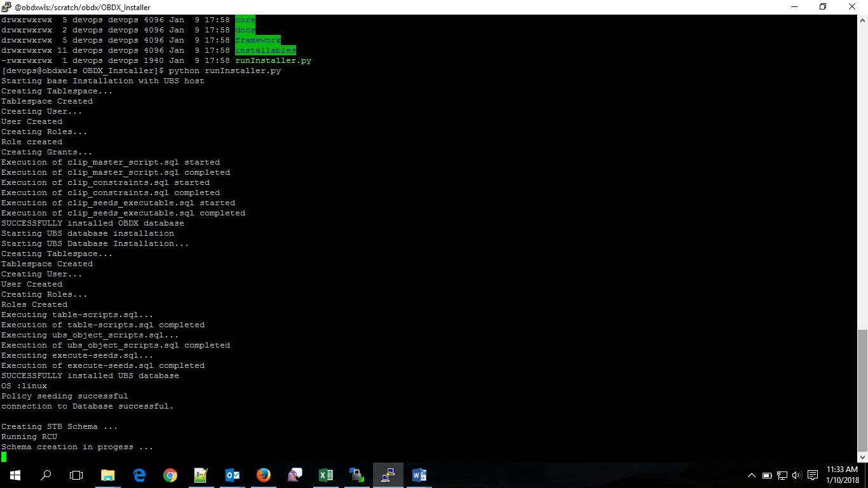Click the 'installables' directory name
868x488 pixels.
pyautogui.click(x=266, y=50)
